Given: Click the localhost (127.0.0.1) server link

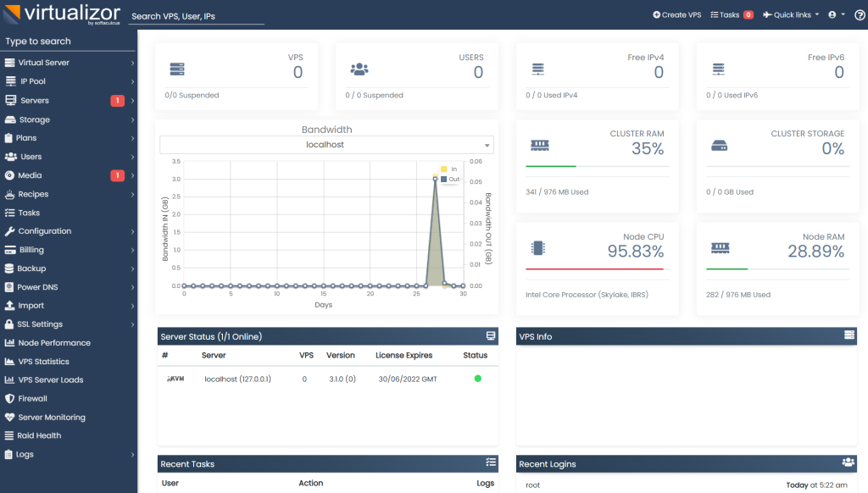Looking at the screenshot, I should click(x=240, y=379).
